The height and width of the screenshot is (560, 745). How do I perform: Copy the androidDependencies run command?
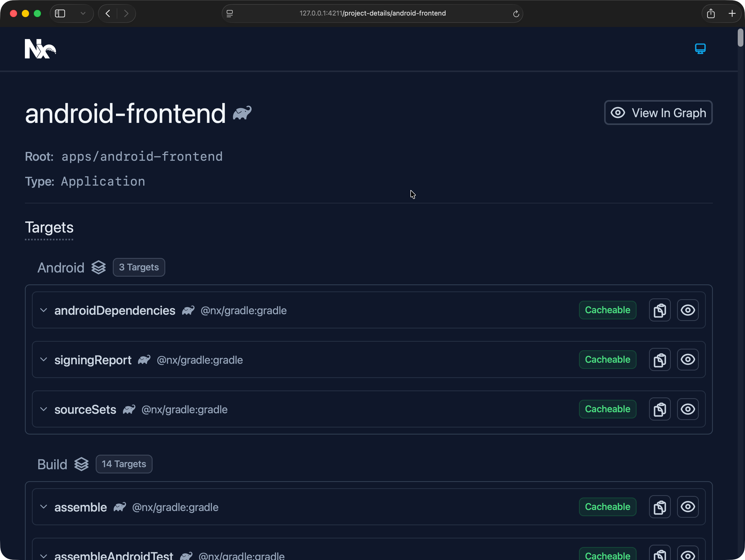click(659, 310)
